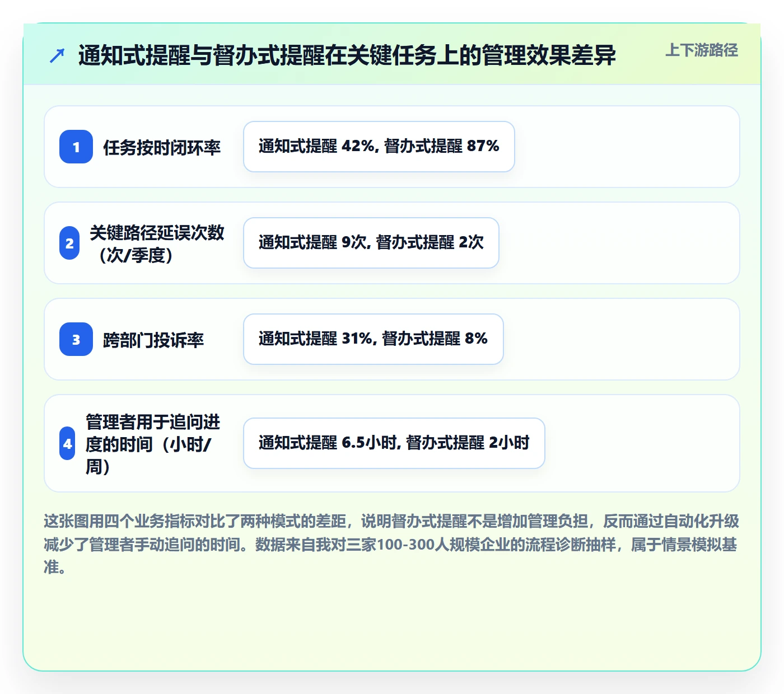The height and width of the screenshot is (694, 784).
Task: Click the value box 通知式提醒 42%, 督办式提醒 87%
Action: pyautogui.click(x=379, y=147)
